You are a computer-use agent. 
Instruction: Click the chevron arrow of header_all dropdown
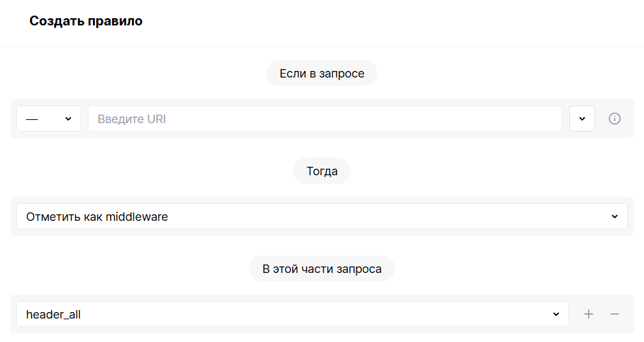(556, 315)
